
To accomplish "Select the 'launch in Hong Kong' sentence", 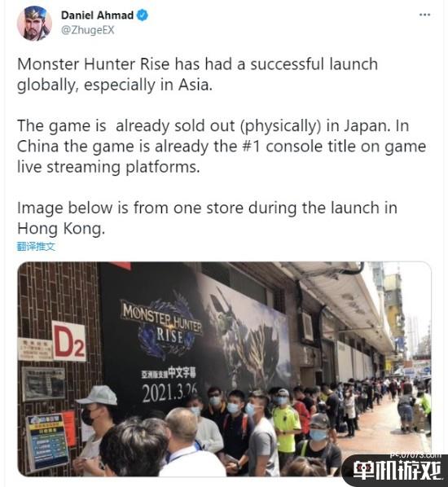I will point(207,218).
